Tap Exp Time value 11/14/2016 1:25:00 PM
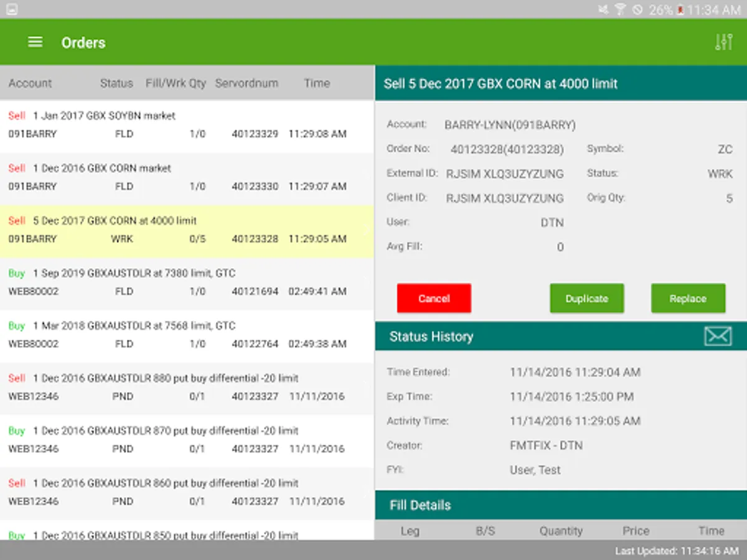This screenshot has width=747, height=560. point(572,397)
